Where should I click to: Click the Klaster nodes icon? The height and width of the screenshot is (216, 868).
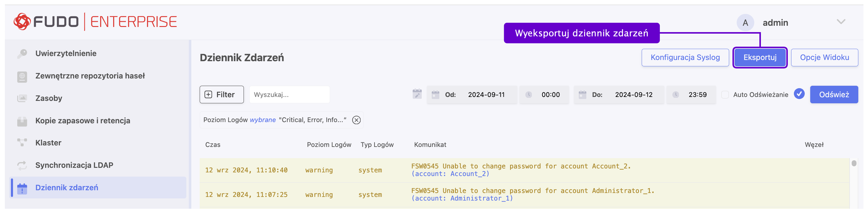22,143
